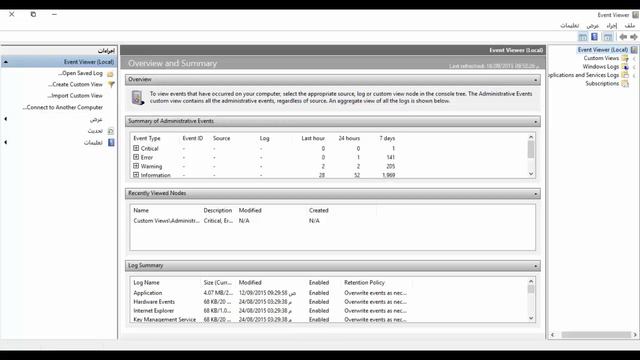Click the Event Viewer title bar app icon

[635, 15]
